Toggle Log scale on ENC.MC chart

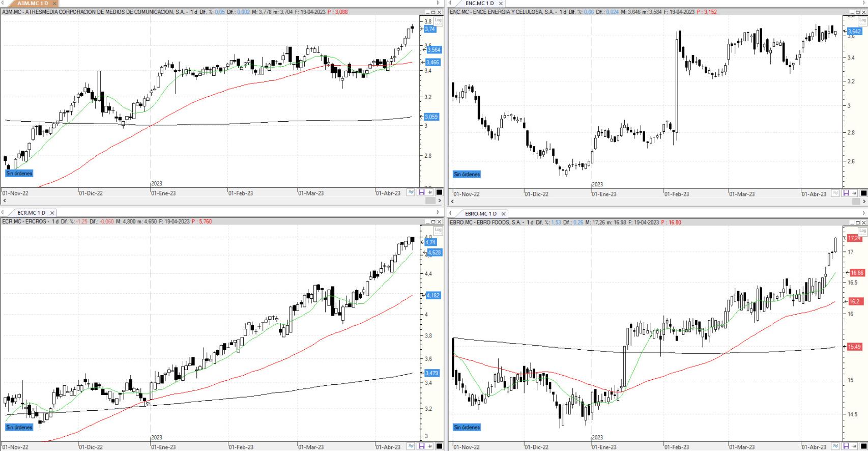tap(862, 21)
